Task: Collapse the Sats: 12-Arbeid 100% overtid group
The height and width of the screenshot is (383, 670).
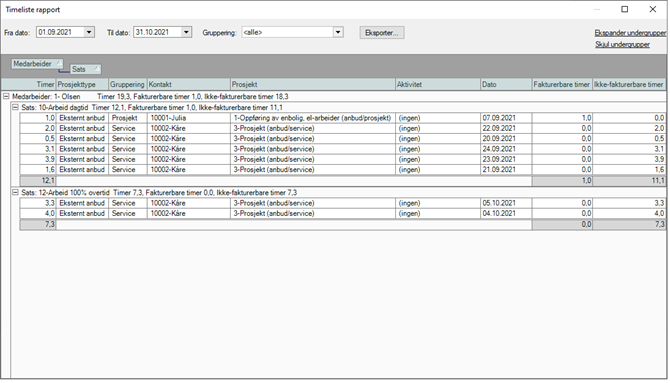Action: [x=15, y=193]
